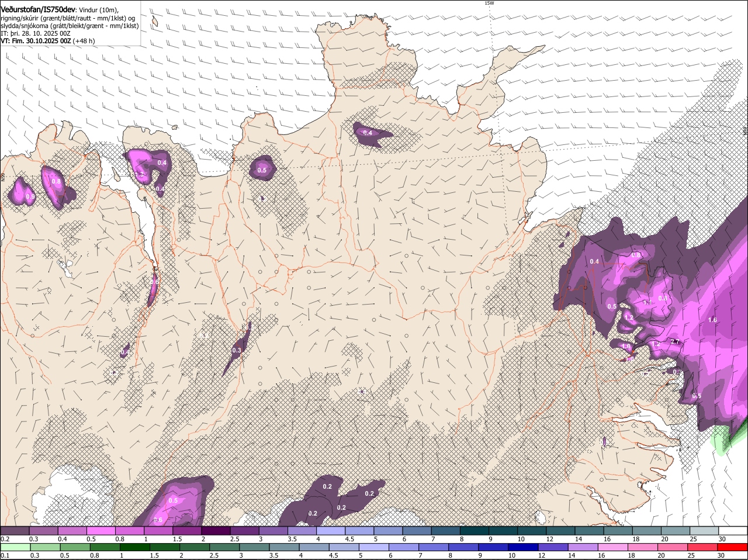Select the lower legend swatch between 6 and 7
Image resolution: width=748 pixels, height=560 pixels.
[x=405, y=547]
